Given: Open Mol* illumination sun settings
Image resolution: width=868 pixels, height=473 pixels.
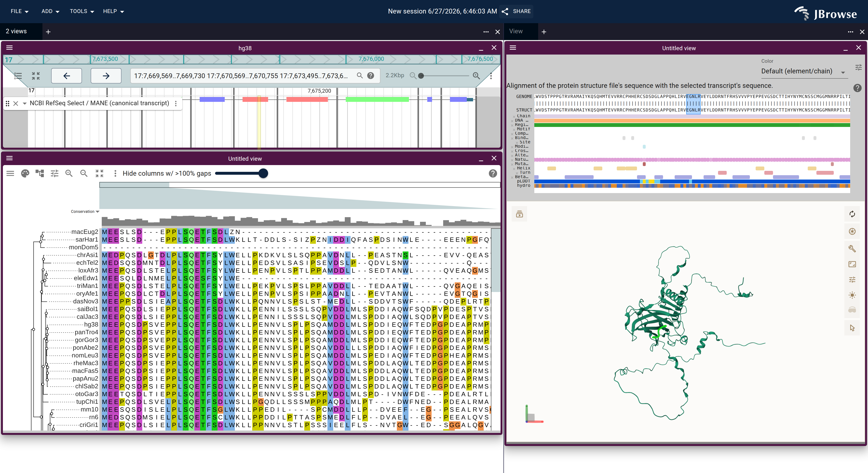Looking at the screenshot, I should (852, 295).
